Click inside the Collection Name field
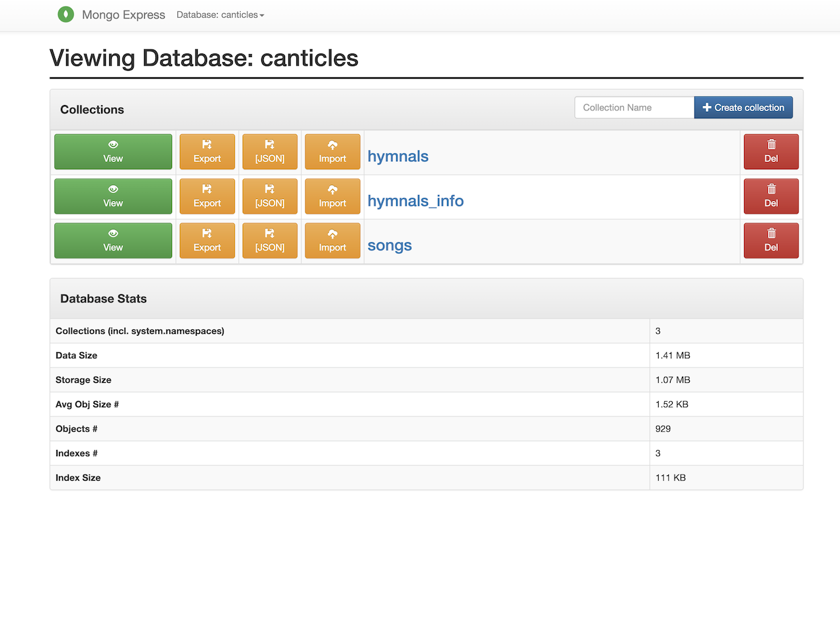The height and width of the screenshot is (628, 840). pos(634,107)
